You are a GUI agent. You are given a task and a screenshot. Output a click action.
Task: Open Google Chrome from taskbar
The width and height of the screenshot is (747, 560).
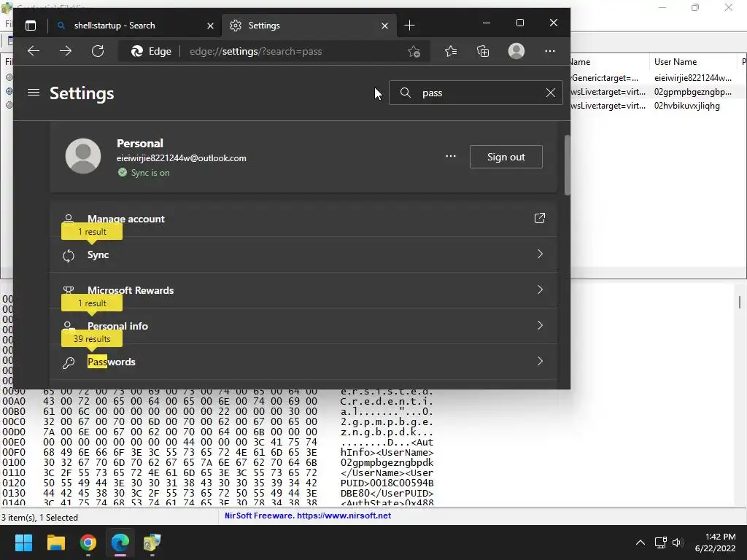(x=88, y=542)
